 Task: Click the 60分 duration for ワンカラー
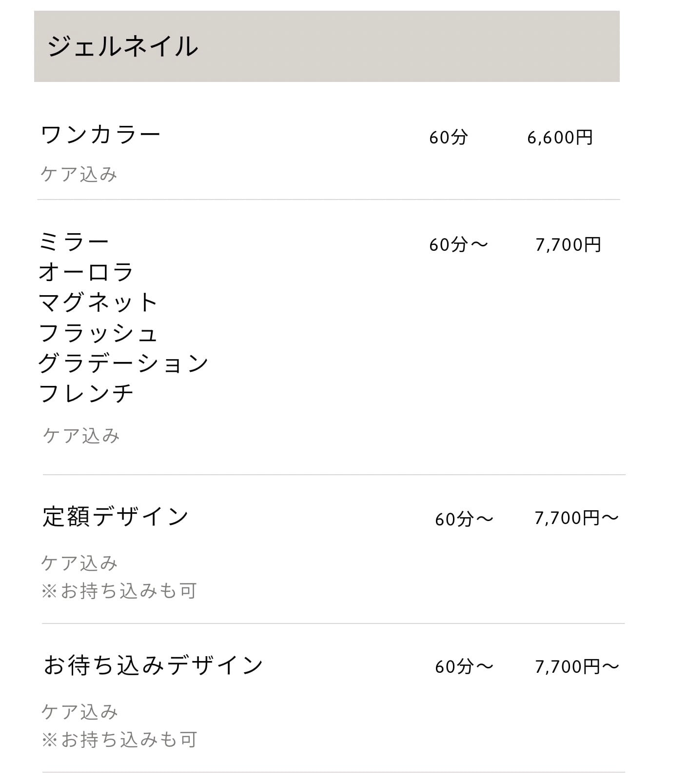[448, 138]
